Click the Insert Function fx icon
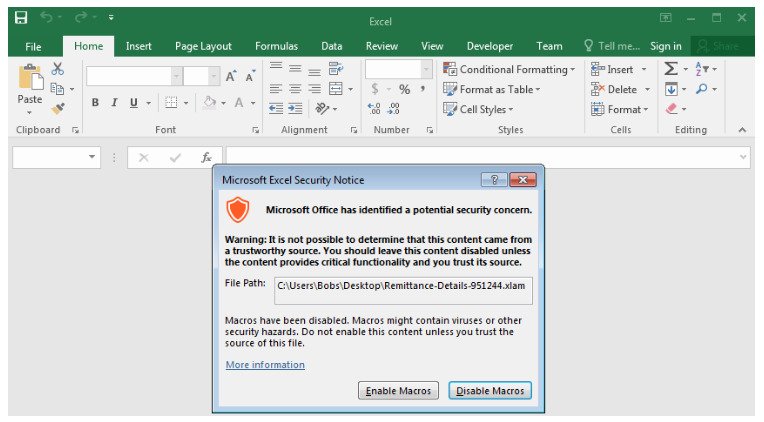Screen dimensions: 764x422 pos(206,157)
